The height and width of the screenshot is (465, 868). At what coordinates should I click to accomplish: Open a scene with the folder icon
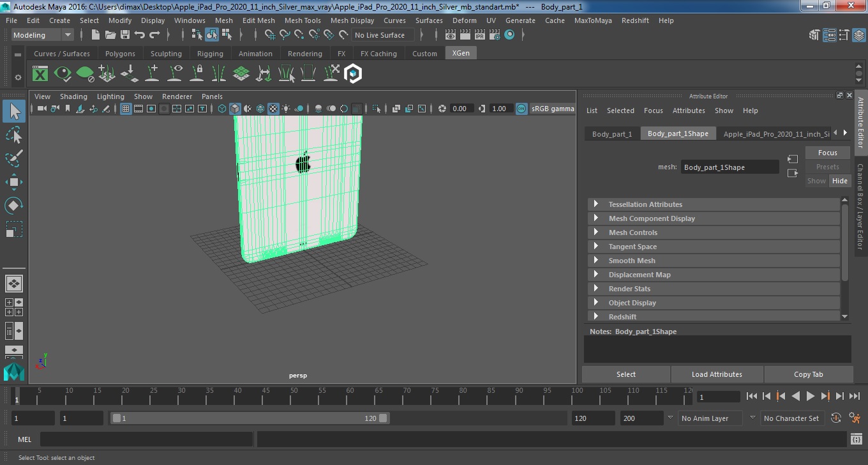click(110, 35)
